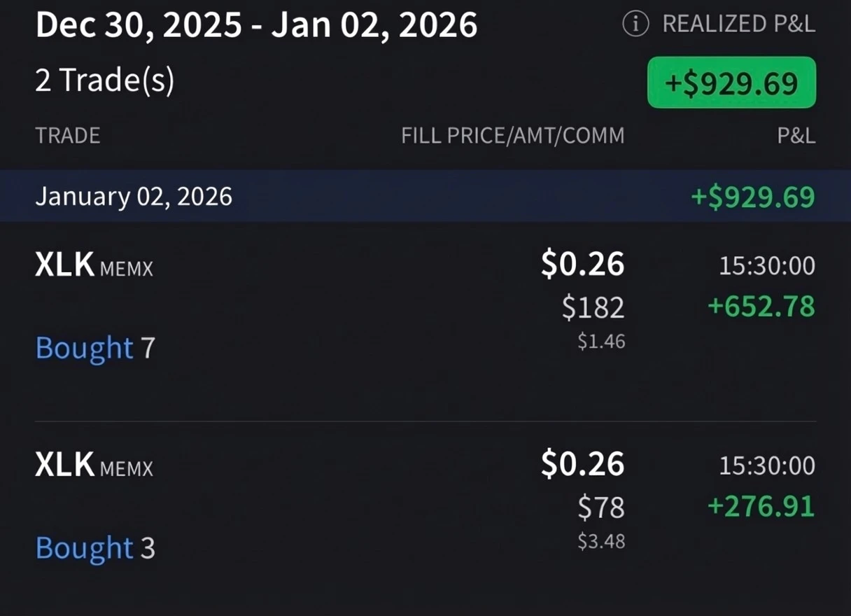
Task: Click the 2 Trade(s) count text
Action: pos(105,81)
